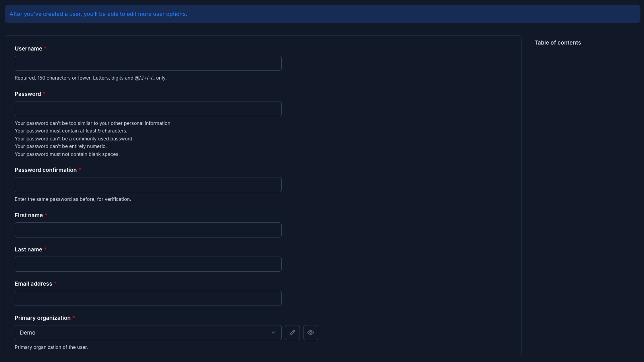The image size is (644, 362).
Task: Click the First name text box
Action: click(148, 230)
